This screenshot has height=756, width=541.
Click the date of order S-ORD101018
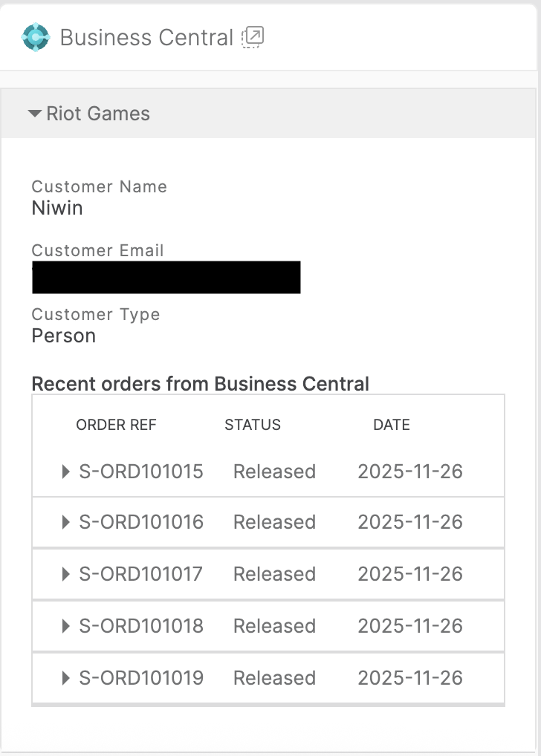coord(410,626)
